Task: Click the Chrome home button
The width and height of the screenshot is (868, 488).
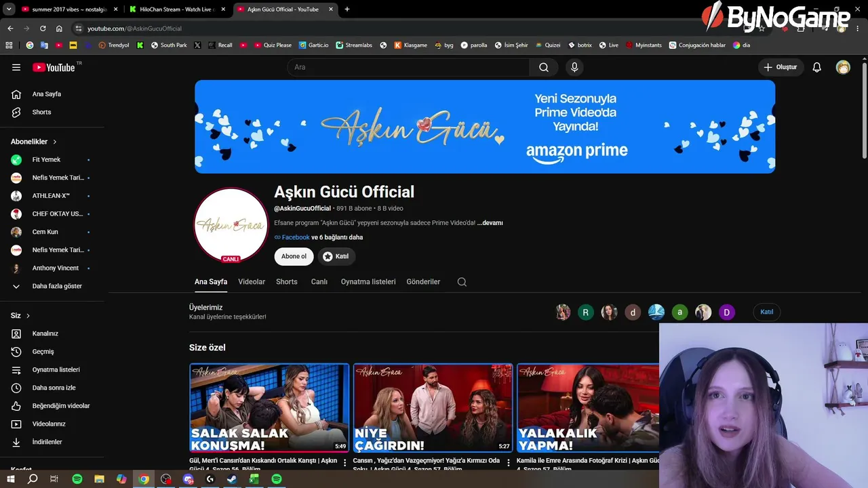Action: 59,28
